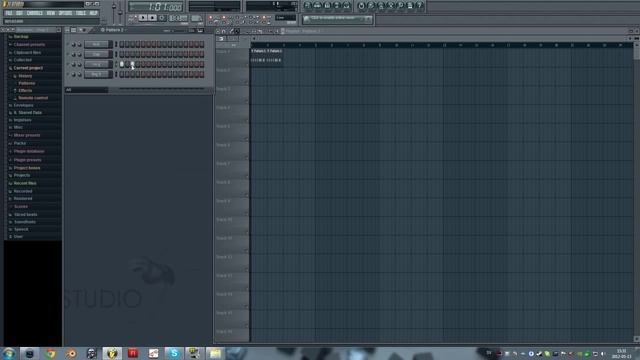Toggle mute LED of first channel
640x360 pixels.
(68, 44)
